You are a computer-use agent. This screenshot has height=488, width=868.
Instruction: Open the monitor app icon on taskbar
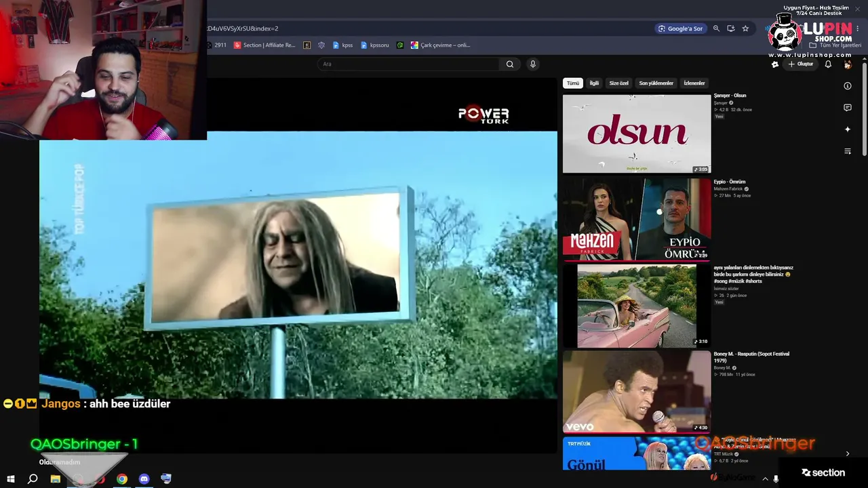click(166, 479)
